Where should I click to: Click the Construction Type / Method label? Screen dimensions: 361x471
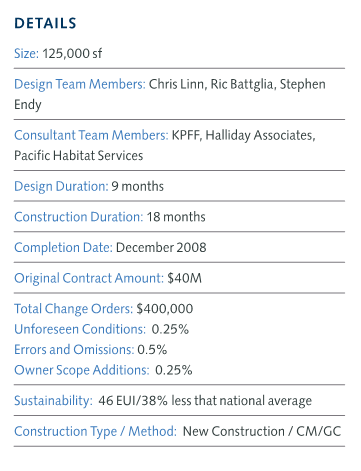pyautogui.click(x=95, y=431)
